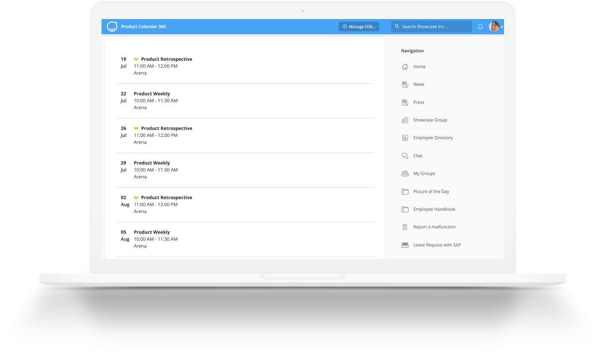
Task: Select Leave Request with SAP
Action: pyautogui.click(x=437, y=245)
